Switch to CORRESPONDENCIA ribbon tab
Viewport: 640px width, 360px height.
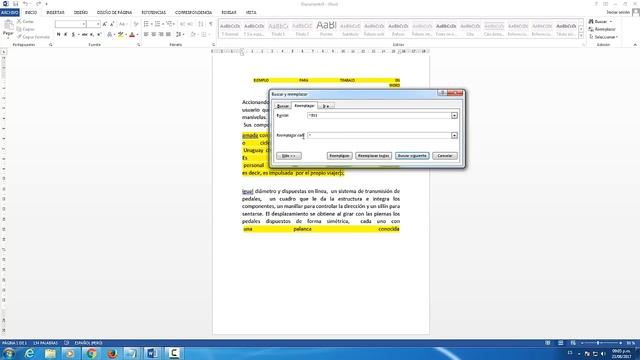[x=193, y=13]
